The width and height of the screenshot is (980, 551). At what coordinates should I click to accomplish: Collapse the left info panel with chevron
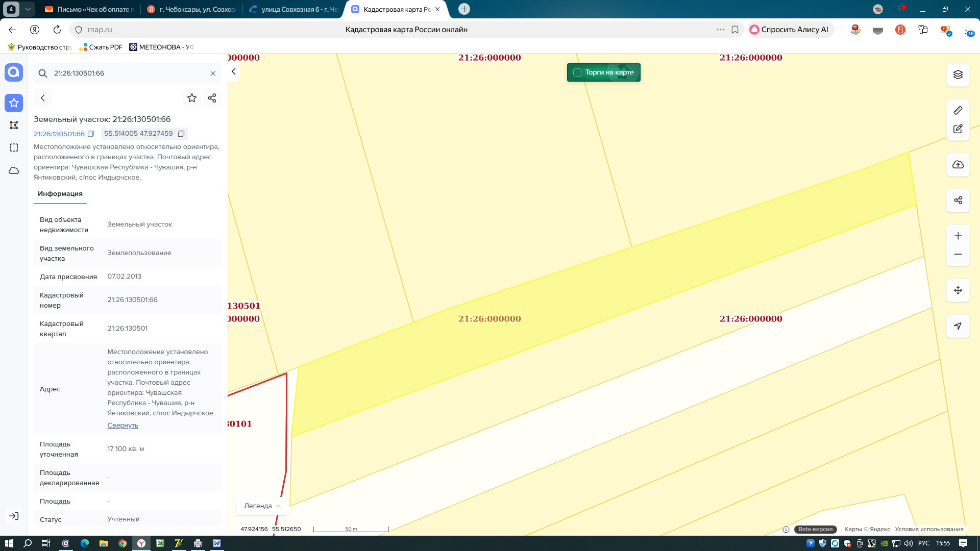233,71
